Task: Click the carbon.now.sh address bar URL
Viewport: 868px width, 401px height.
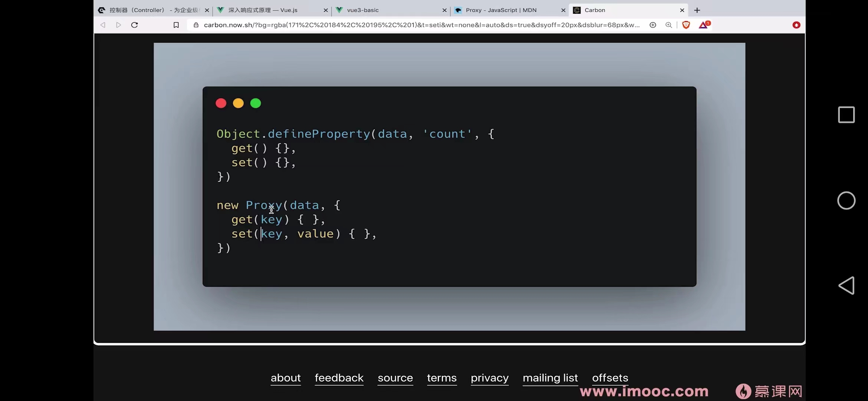Action: 421,25
